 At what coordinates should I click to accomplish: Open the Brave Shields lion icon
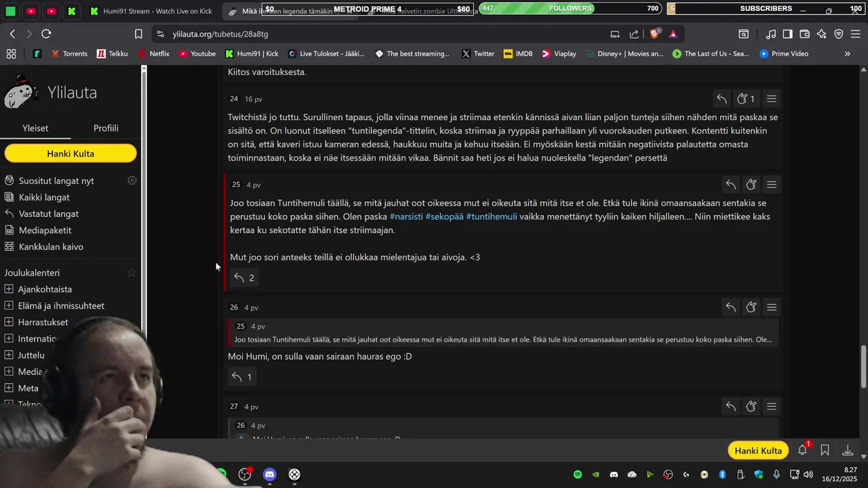point(655,34)
